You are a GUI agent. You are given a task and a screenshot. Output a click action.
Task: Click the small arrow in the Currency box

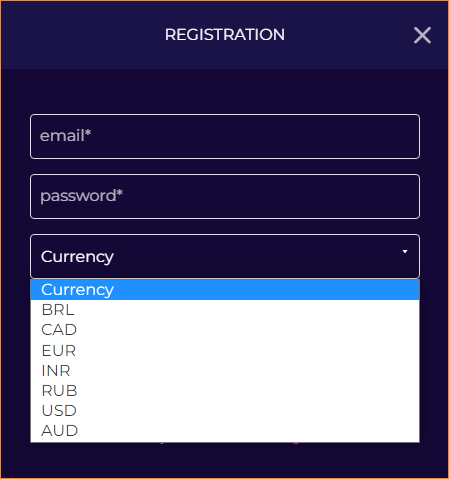405,252
